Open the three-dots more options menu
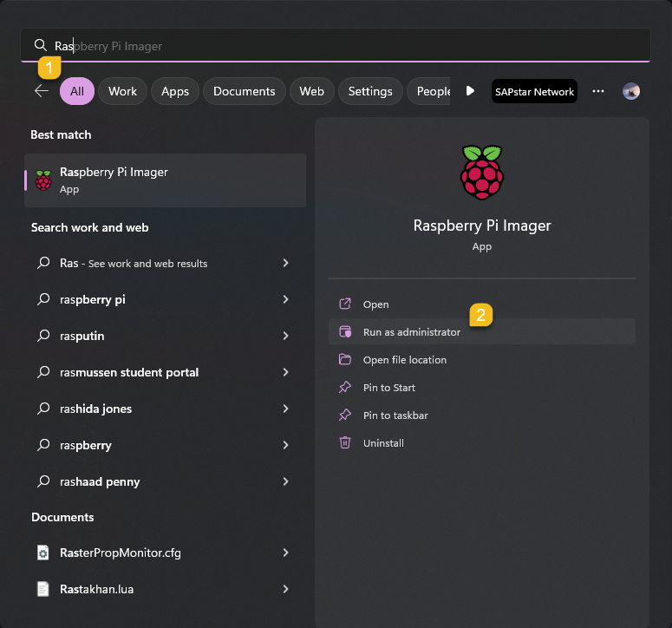672x628 pixels. [x=598, y=91]
